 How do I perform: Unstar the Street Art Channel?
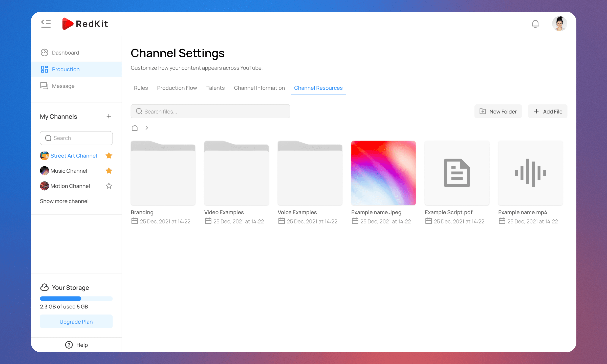[x=109, y=156]
